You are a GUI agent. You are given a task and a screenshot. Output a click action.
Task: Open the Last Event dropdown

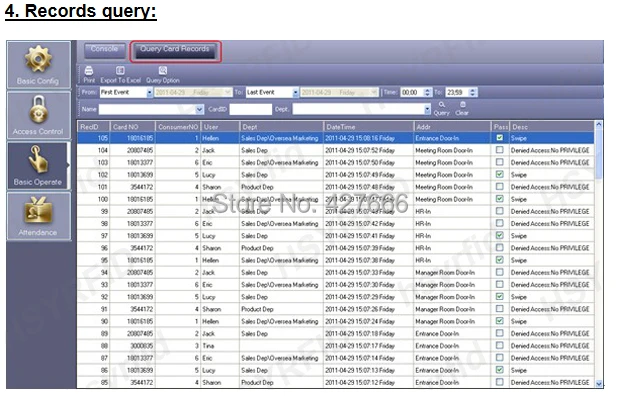[295, 93]
